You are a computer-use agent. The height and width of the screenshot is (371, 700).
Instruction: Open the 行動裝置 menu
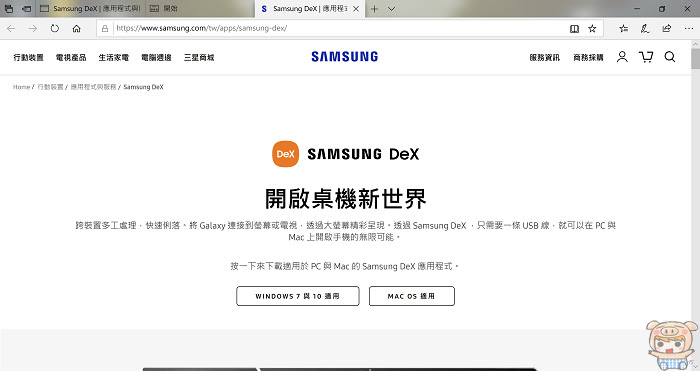point(29,58)
